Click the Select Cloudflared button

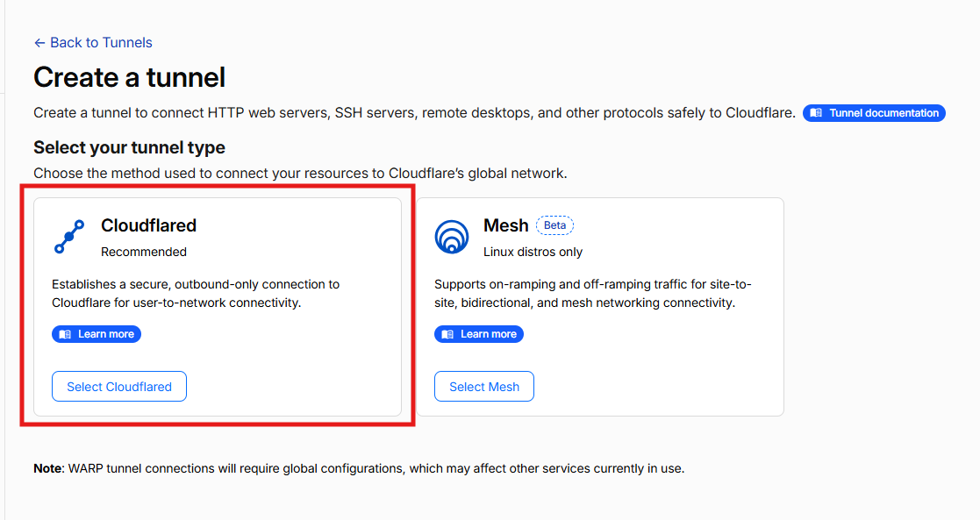(x=119, y=386)
